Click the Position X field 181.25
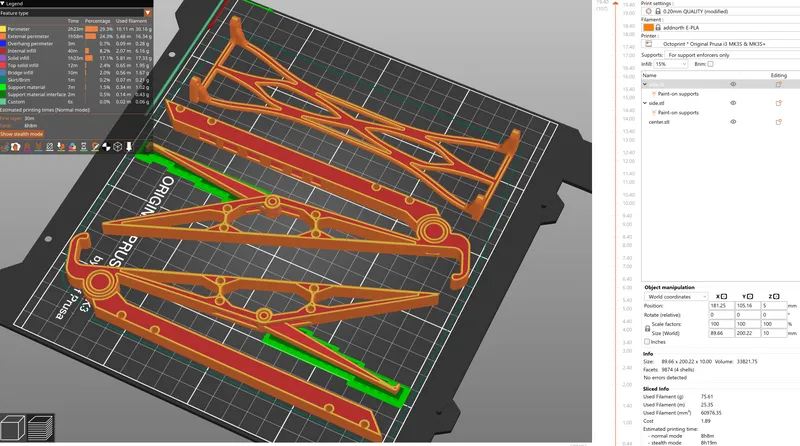800x446 pixels. pyautogui.click(x=721, y=306)
